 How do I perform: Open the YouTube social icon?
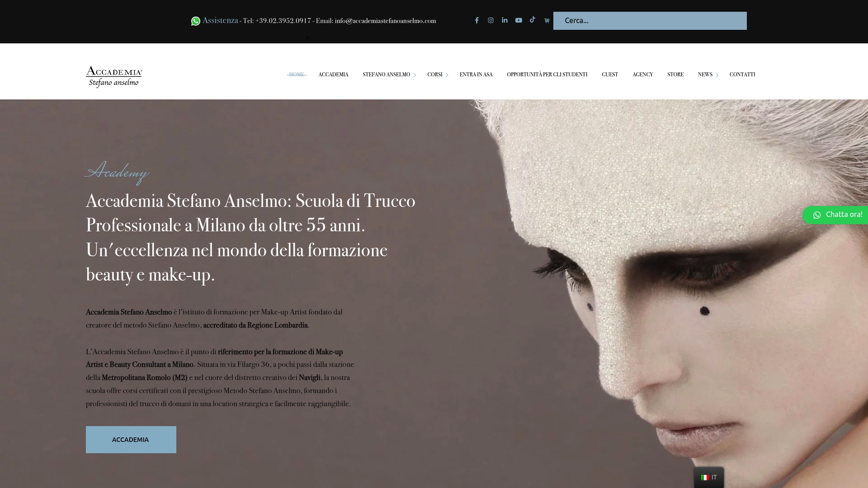point(519,20)
